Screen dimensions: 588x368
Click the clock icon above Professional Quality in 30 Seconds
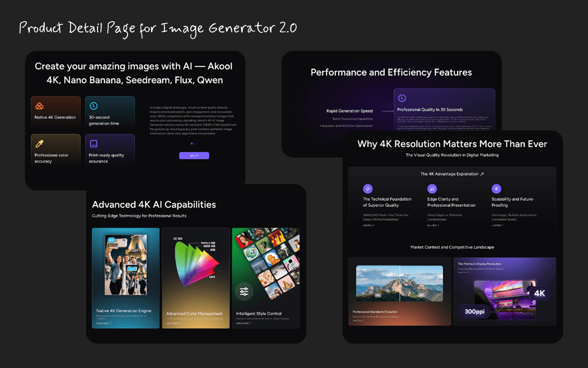point(402,98)
